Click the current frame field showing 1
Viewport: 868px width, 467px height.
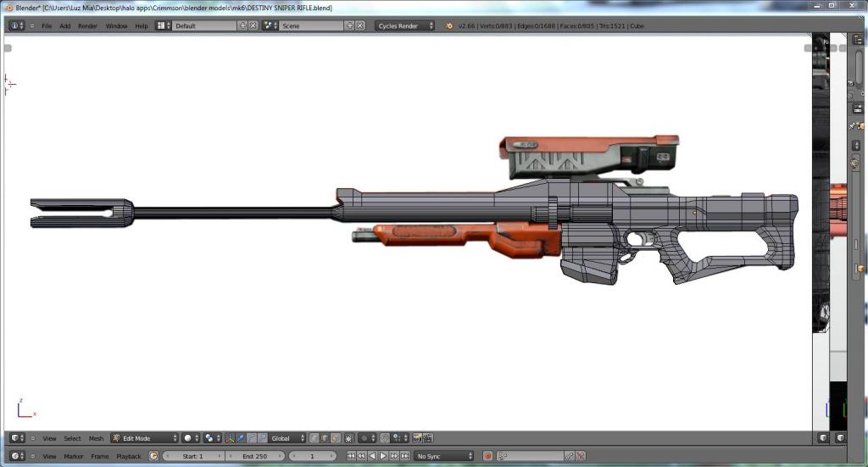[x=312, y=456]
